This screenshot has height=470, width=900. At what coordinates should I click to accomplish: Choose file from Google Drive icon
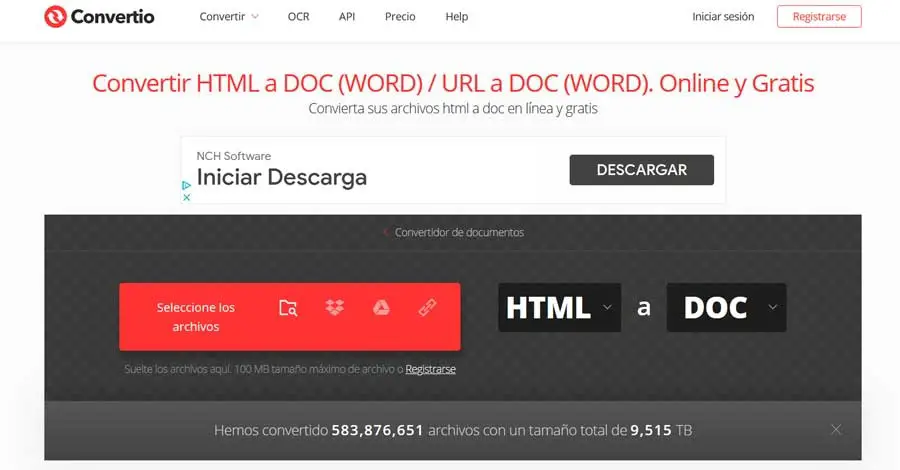(381, 308)
